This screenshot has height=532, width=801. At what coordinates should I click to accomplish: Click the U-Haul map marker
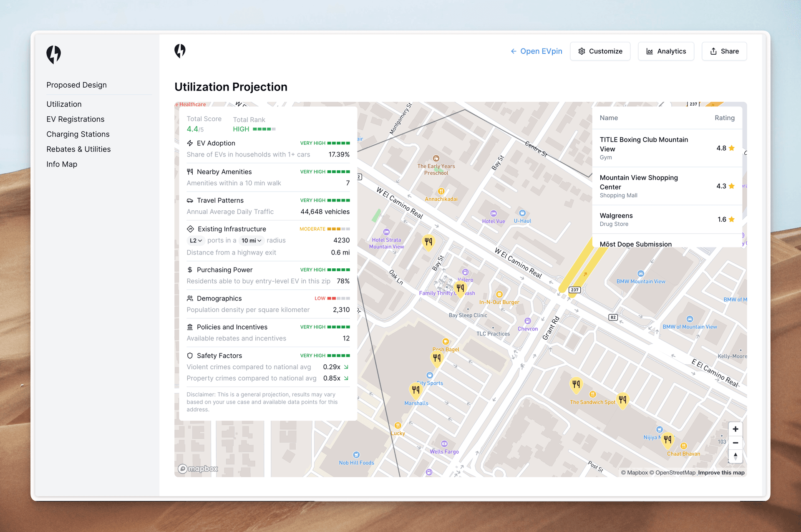522,213
